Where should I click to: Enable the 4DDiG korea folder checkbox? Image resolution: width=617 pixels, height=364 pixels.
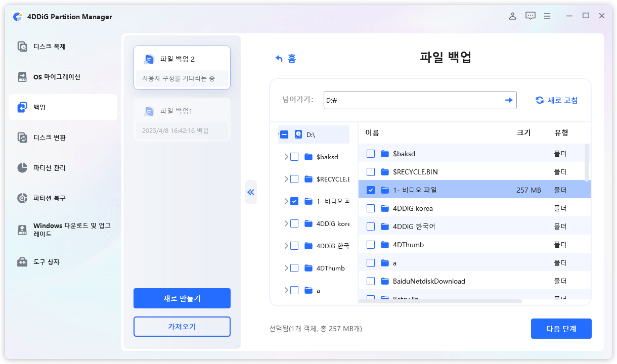point(371,208)
